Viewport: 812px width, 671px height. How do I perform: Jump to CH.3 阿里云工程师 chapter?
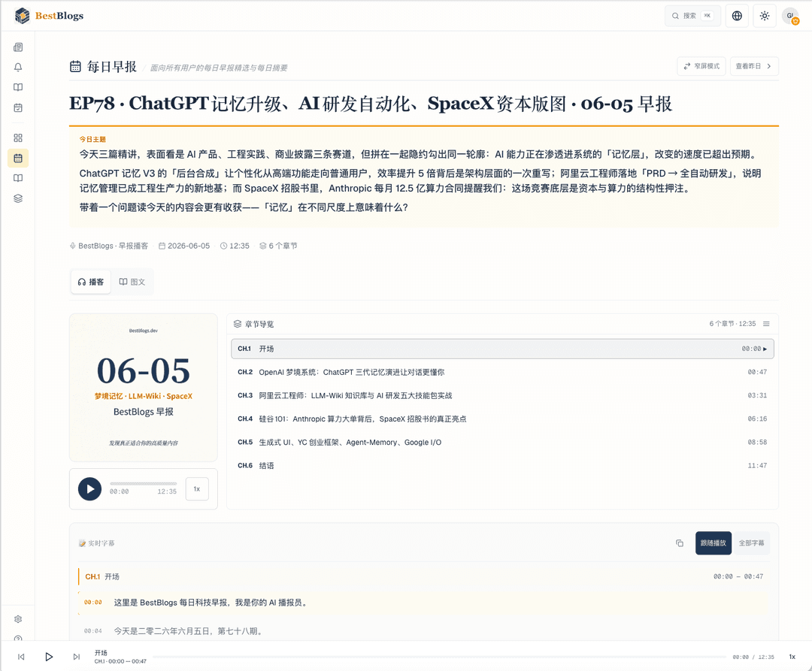tap(502, 395)
